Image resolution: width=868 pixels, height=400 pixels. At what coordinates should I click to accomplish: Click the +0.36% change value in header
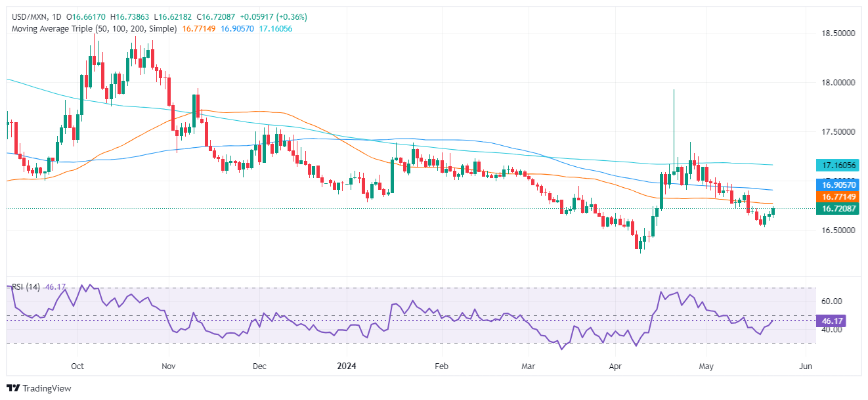tap(292, 16)
